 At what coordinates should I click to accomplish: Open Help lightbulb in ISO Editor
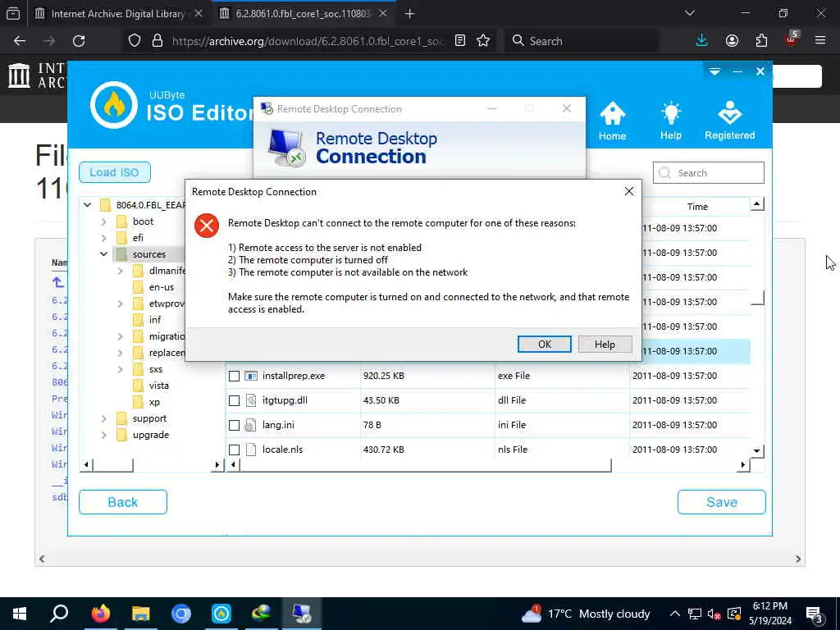point(671,121)
